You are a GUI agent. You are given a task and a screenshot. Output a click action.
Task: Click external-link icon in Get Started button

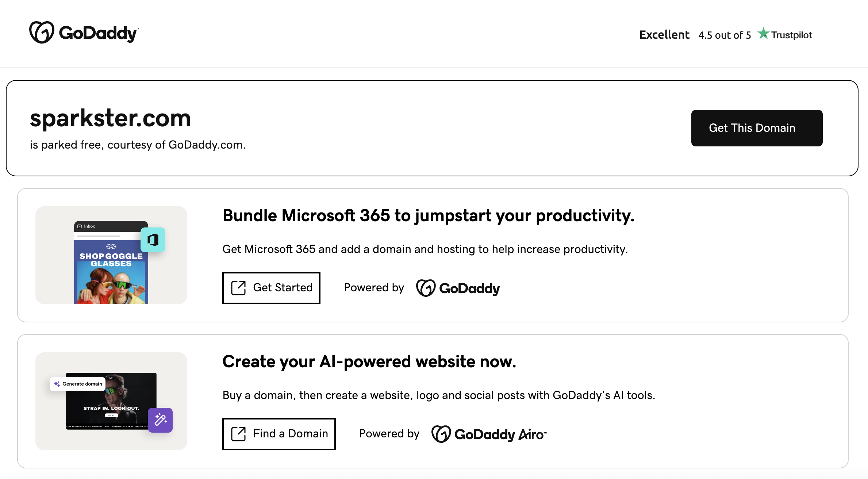(238, 288)
